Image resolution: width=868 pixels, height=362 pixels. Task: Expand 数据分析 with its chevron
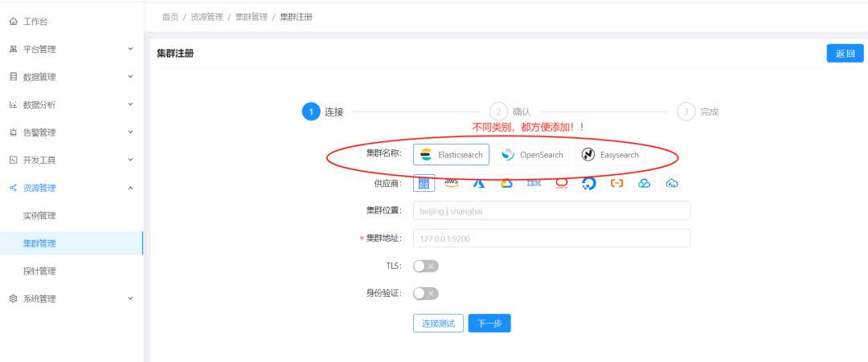click(131, 104)
